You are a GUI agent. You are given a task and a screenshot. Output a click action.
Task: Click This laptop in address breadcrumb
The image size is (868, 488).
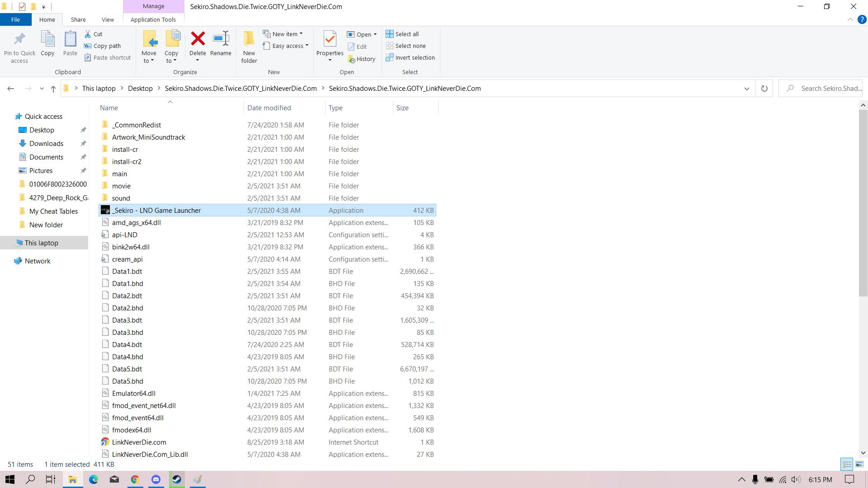click(x=99, y=89)
